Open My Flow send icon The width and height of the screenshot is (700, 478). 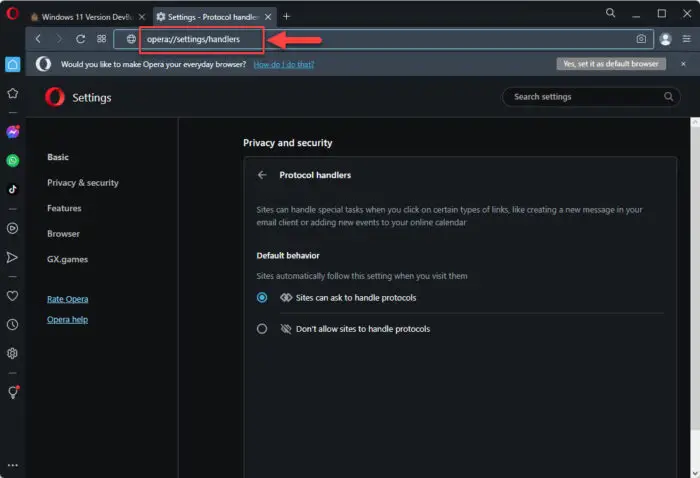point(12,258)
